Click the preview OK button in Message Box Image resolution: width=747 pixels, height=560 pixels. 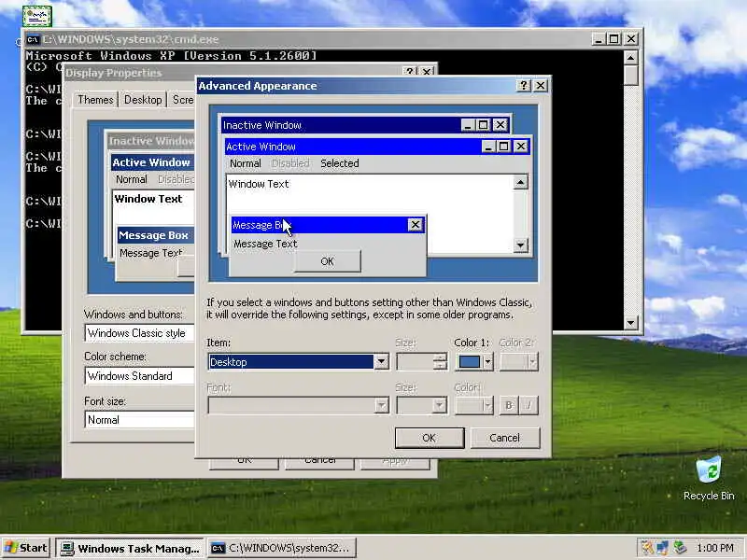click(x=328, y=261)
